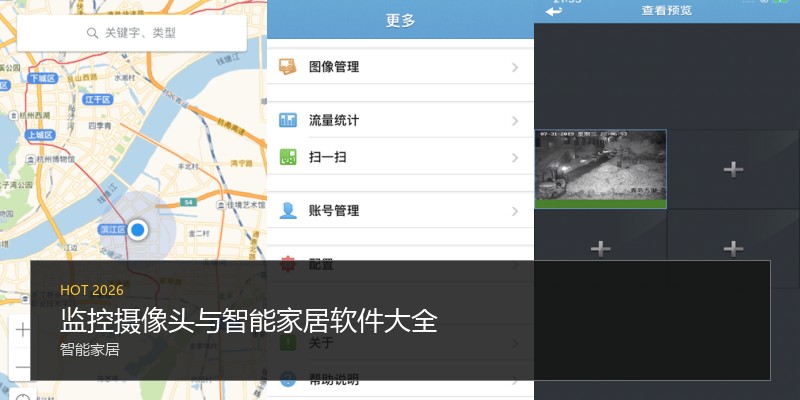Expand the 账号管理 row chevron
The height and width of the screenshot is (400, 800).
point(515,211)
